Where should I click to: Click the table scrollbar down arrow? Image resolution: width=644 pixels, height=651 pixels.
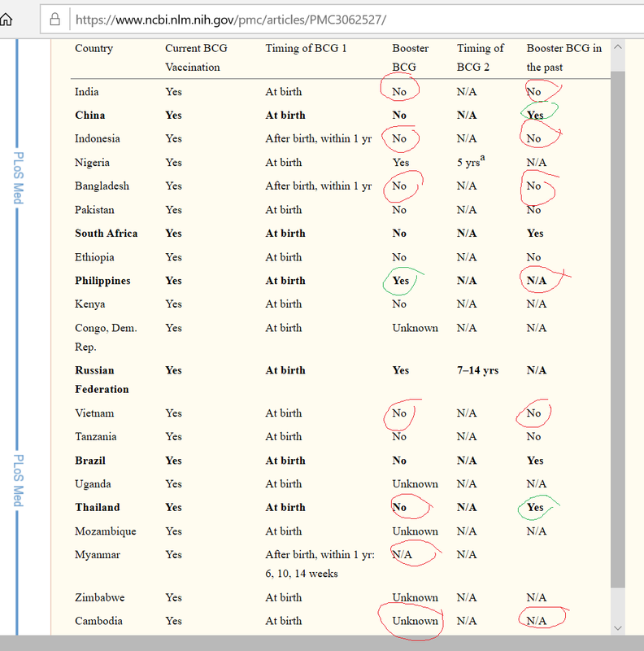[618, 627]
